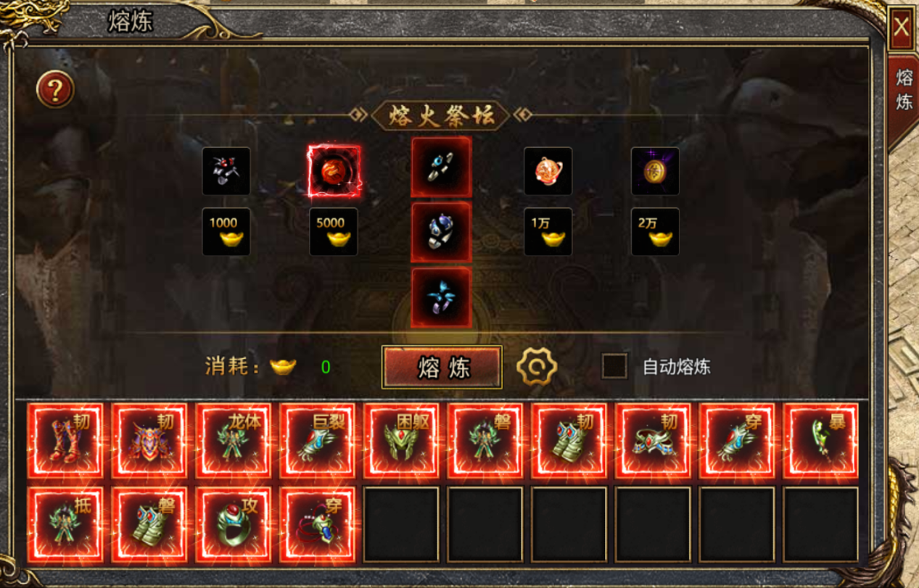
Task: Click the purple gold coin altar item
Action: click(655, 171)
